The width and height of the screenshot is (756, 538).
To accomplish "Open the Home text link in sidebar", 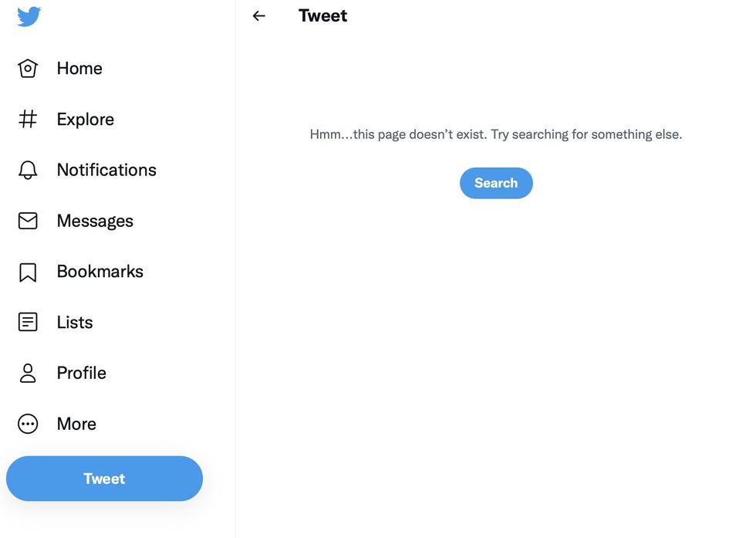I will click(79, 69).
